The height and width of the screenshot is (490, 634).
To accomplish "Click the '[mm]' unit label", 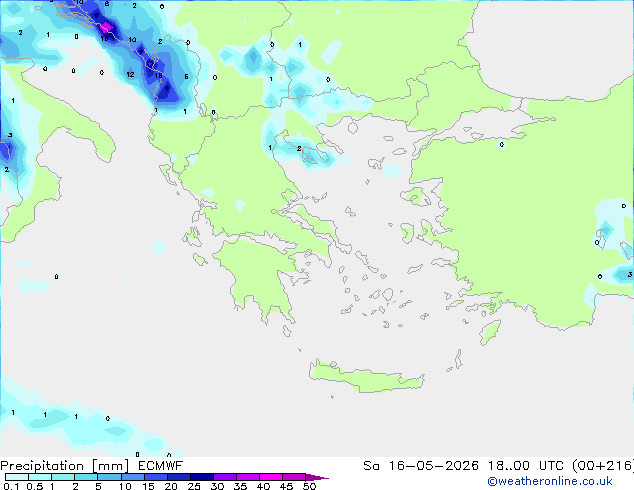I will click(110, 466).
